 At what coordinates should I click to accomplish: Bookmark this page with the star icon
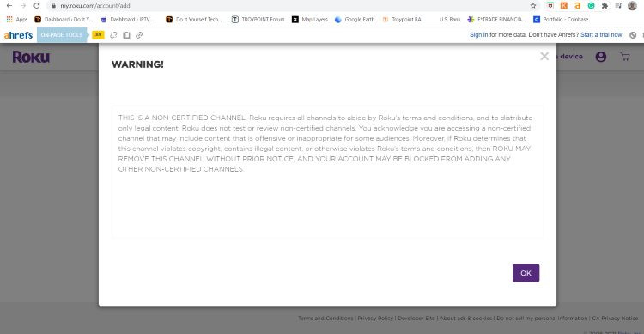coord(533,6)
